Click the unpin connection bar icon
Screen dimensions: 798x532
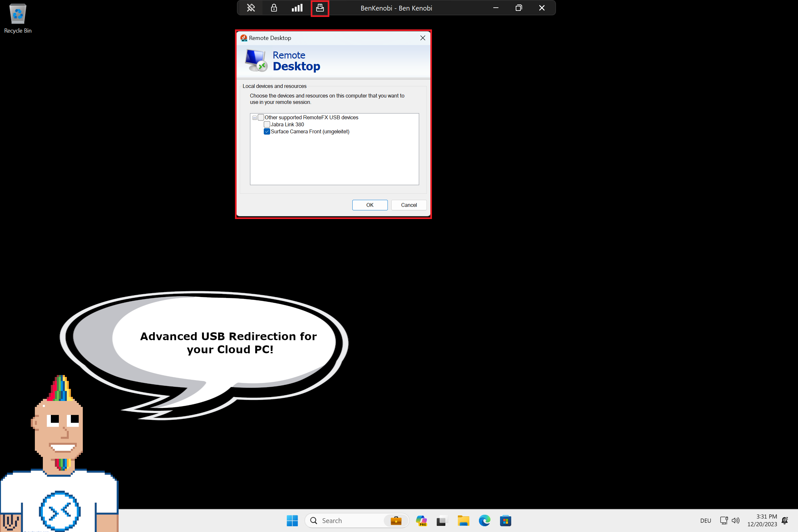point(250,8)
